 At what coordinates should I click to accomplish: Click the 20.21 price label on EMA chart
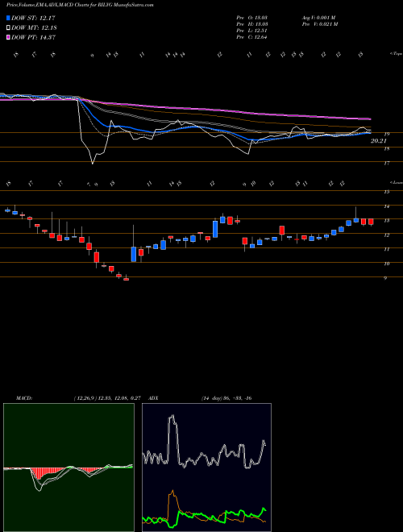[379, 140]
